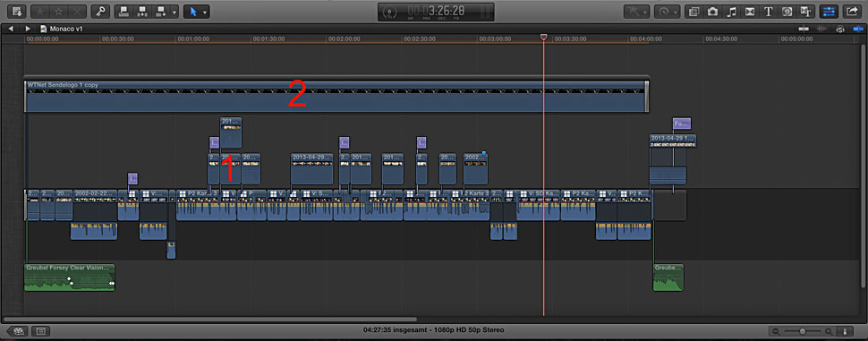This screenshot has width=868, height=341.
Task: Open the Titles browser T icon
Action: (768, 11)
